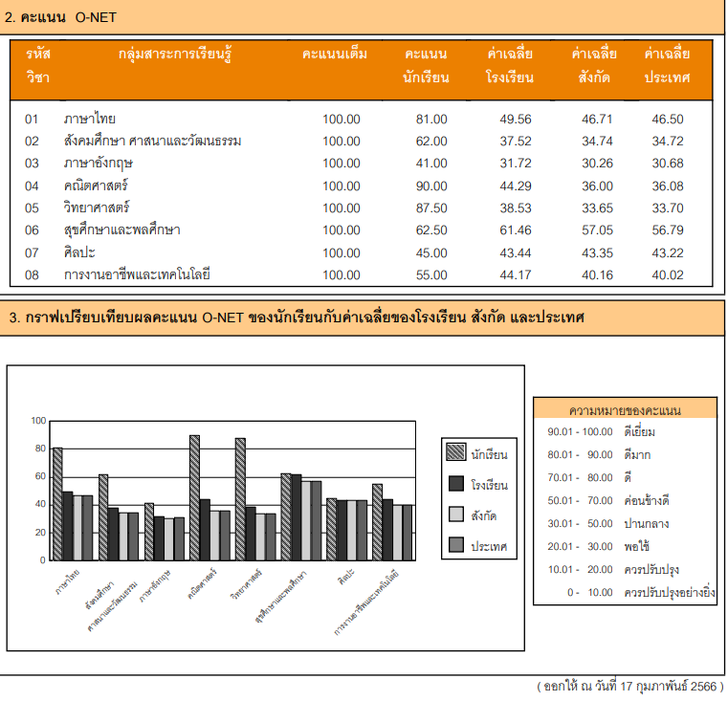The image size is (728, 701).
Task: Click the issue date '17 กุมภาพันธ์ 2566'
Action: click(669, 686)
